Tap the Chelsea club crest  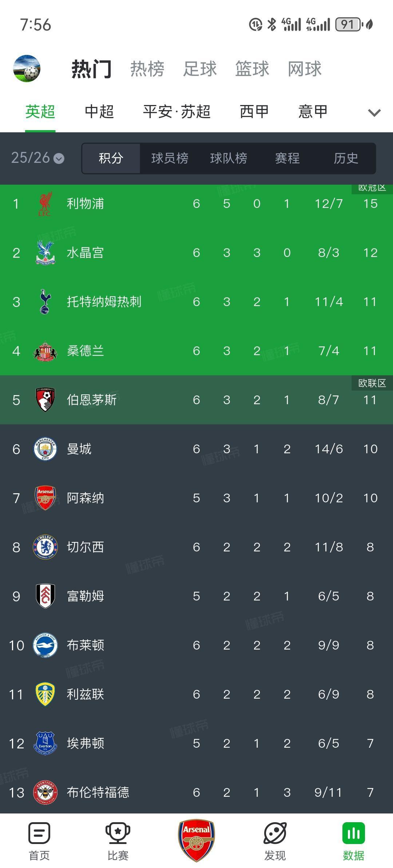[x=45, y=547]
